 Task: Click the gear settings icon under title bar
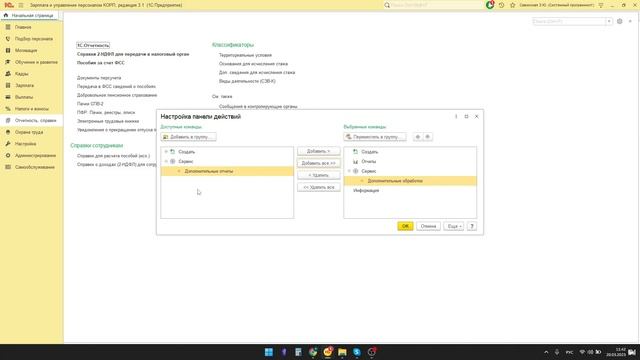620,21
